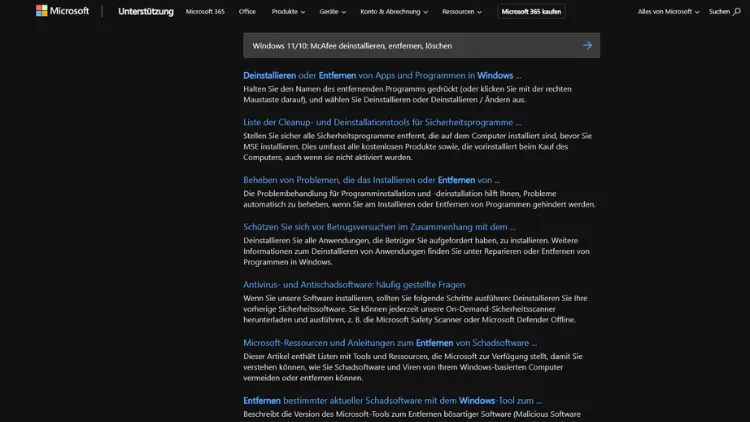Open the Beheben von Problemen result
This screenshot has width=750, height=422.
[x=372, y=180]
